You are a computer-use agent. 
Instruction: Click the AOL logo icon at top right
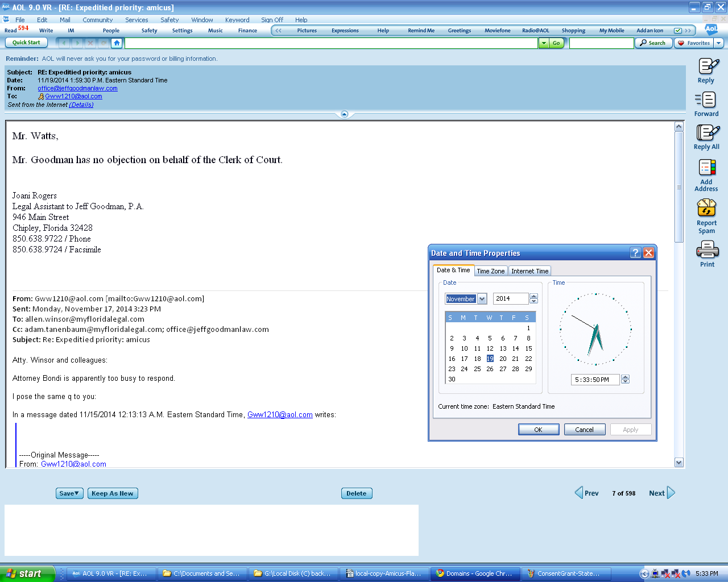pos(711,30)
